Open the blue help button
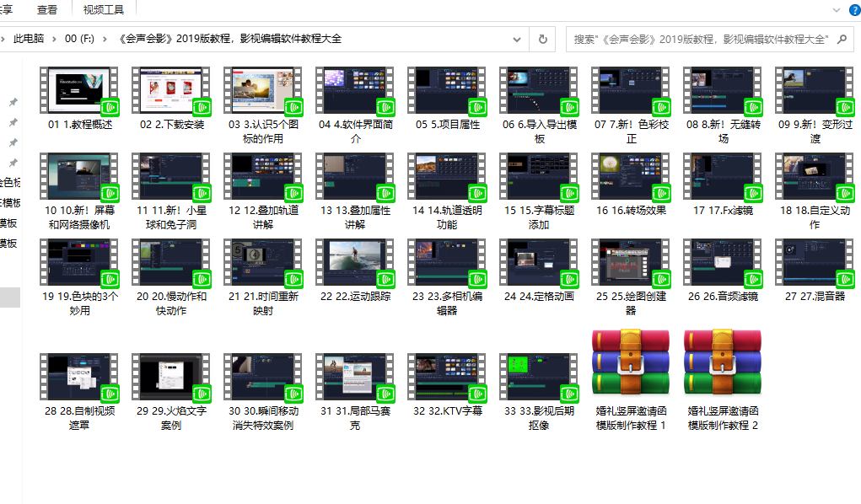 click(x=855, y=10)
